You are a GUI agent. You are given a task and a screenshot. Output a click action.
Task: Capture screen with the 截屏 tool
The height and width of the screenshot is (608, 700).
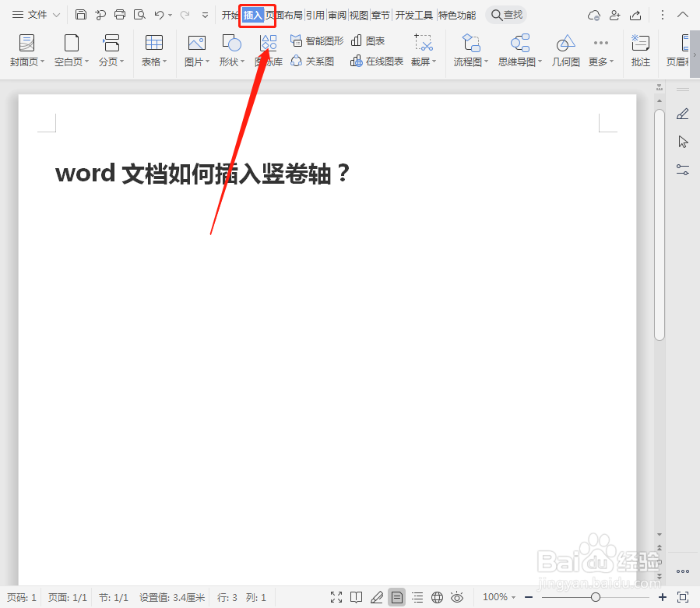(x=423, y=50)
